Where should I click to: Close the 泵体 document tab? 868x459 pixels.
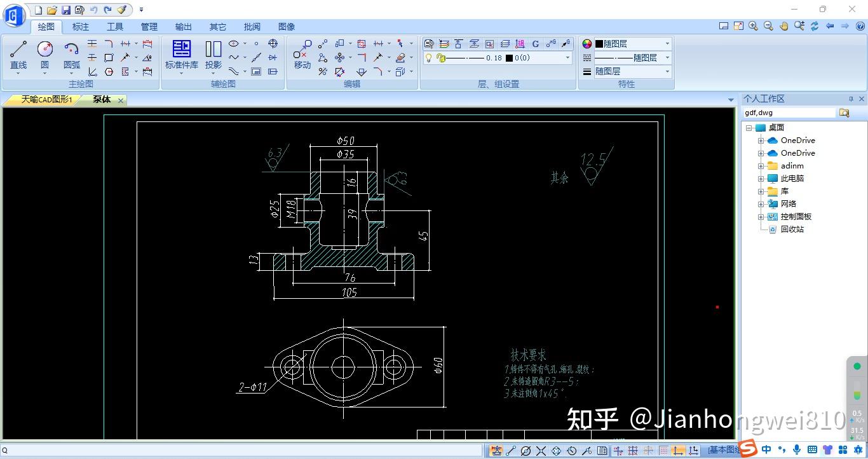coord(120,100)
